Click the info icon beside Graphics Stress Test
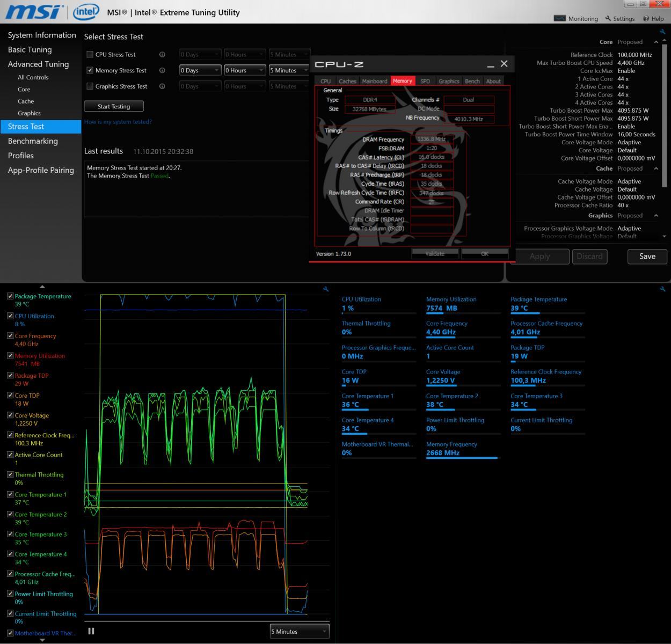The width and height of the screenshot is (671, 644). [162, 86]
